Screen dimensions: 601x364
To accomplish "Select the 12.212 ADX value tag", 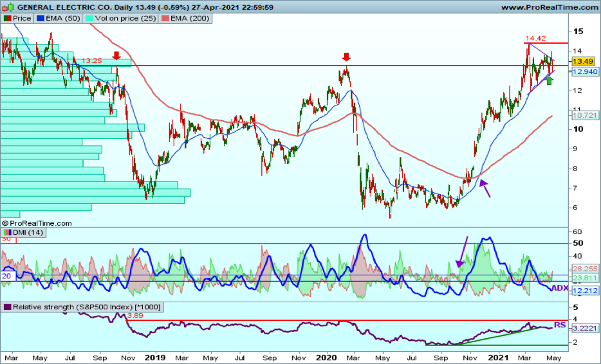I will (585, 291).
